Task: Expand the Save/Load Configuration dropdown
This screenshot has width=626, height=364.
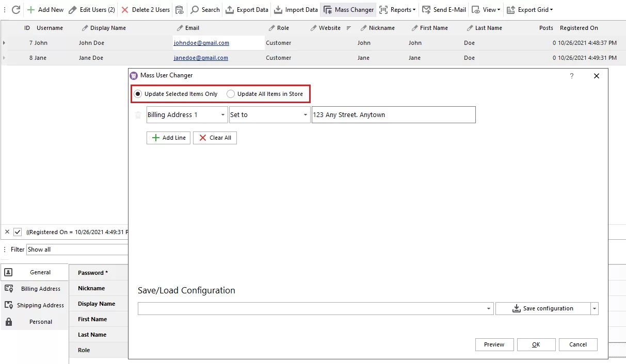Action: [488, 308]
